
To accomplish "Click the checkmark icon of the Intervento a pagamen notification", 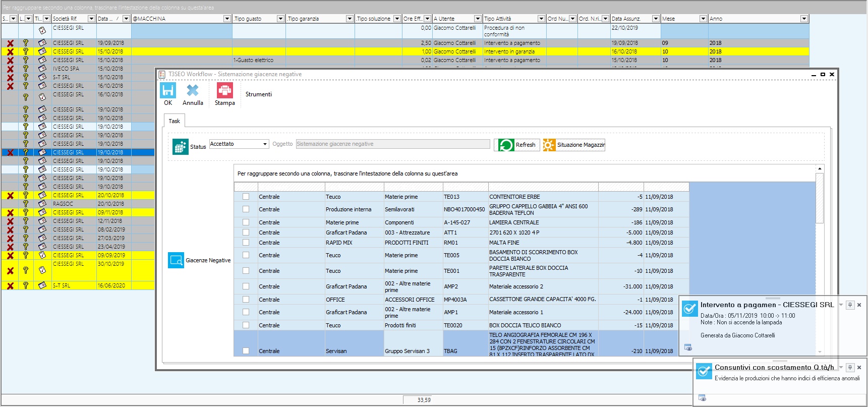I will click(x=689, y=309).
